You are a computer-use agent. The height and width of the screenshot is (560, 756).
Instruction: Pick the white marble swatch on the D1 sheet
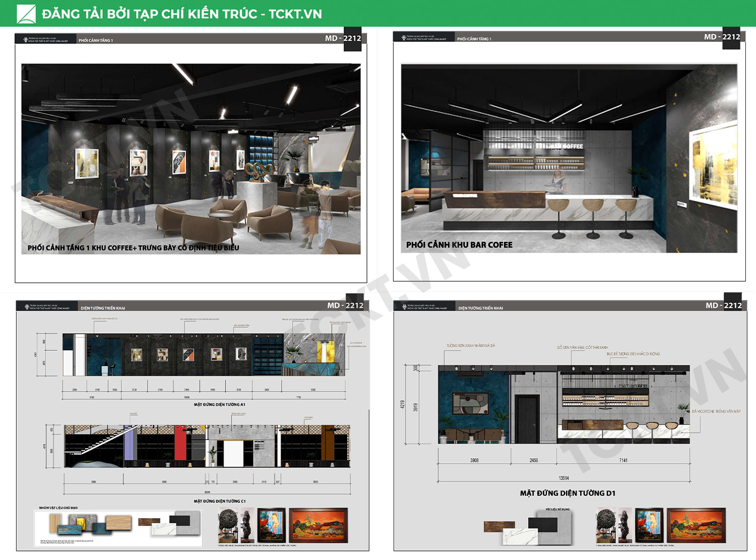pyautogui.click(x=519, y=536)
